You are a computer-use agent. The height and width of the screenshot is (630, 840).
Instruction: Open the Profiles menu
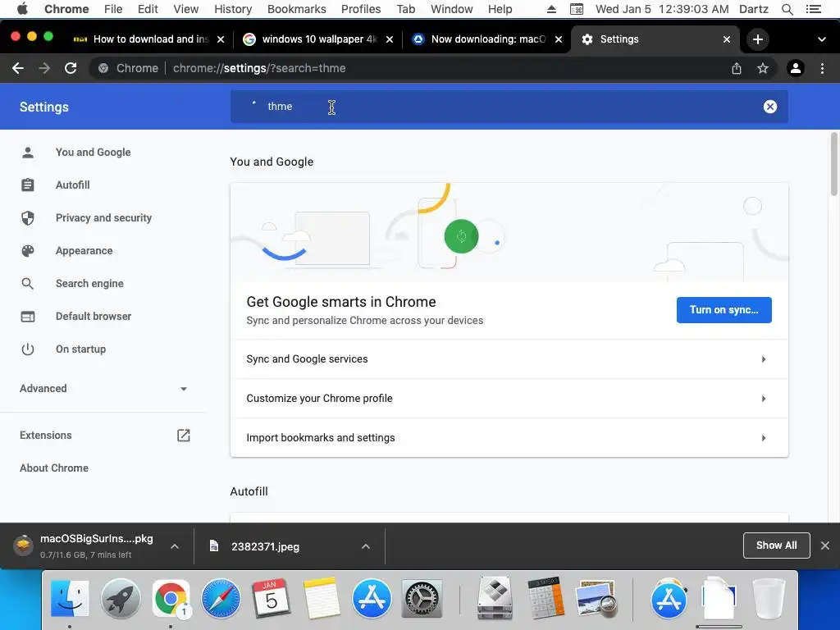click(361, 9)
